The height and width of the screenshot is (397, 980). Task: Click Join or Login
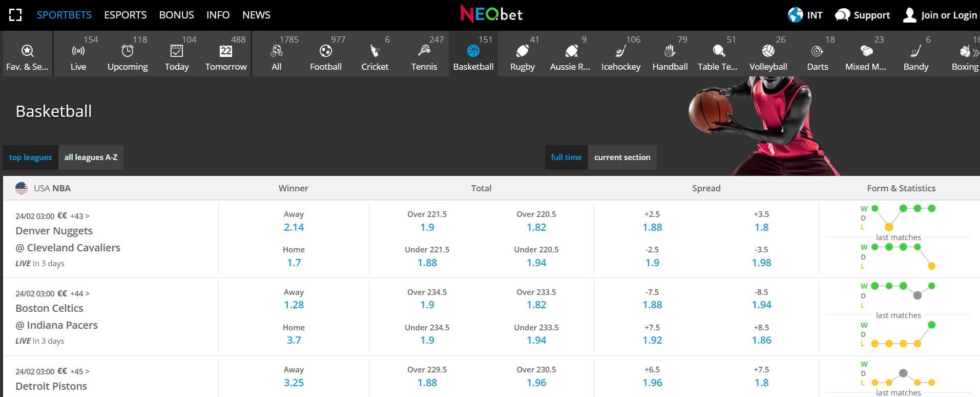point(940,15)
